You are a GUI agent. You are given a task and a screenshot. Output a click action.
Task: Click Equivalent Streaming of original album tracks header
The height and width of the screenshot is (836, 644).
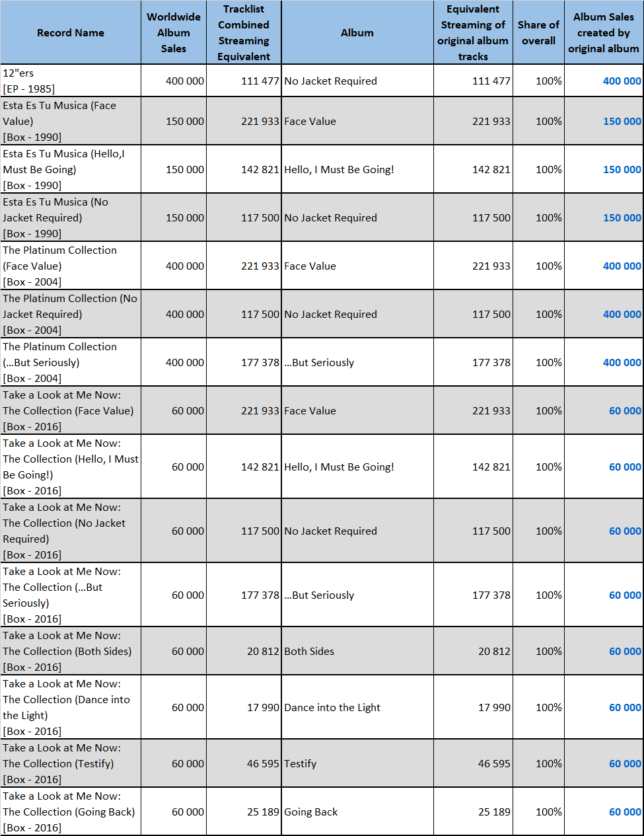(x=473, y=32)
